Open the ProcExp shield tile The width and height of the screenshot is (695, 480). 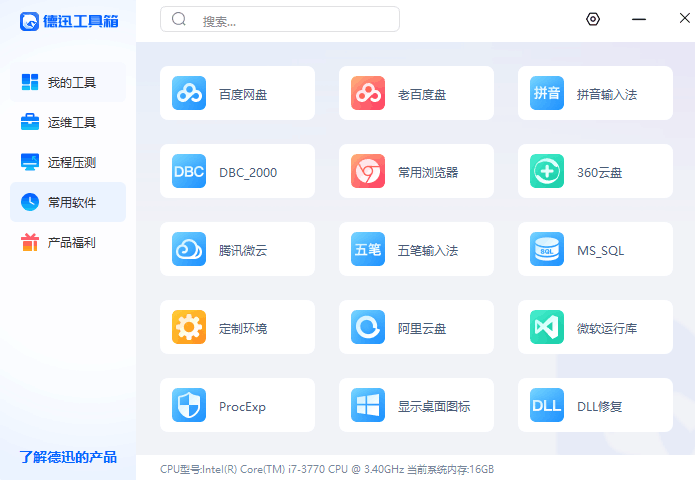237,406
